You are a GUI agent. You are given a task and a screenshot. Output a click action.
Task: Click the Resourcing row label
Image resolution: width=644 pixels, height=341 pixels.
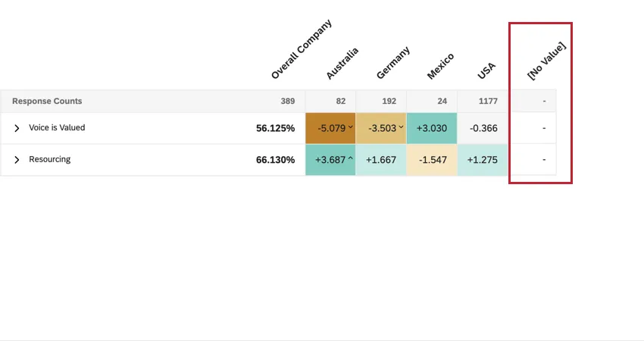coord(50,160)
